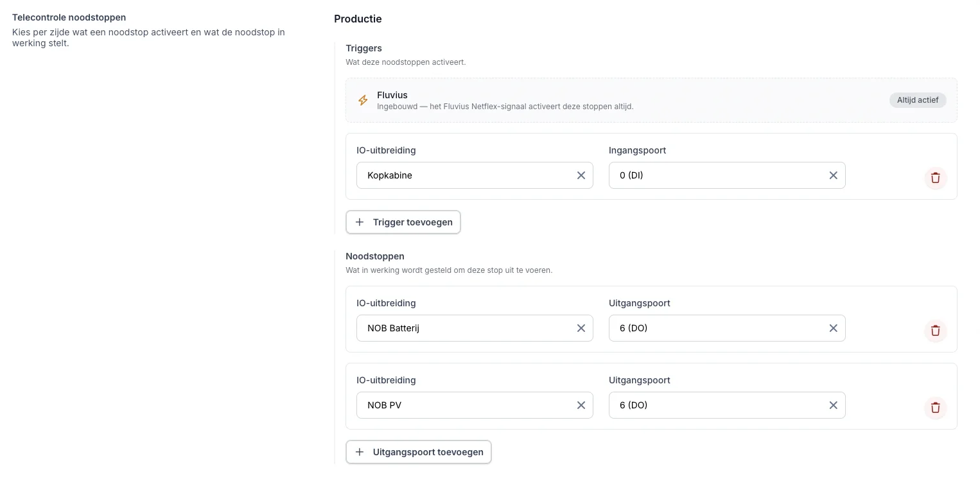Click the Fluvius Netflex-signaal description text
Viewport: 980px width, 479px height.
(505, 107)
